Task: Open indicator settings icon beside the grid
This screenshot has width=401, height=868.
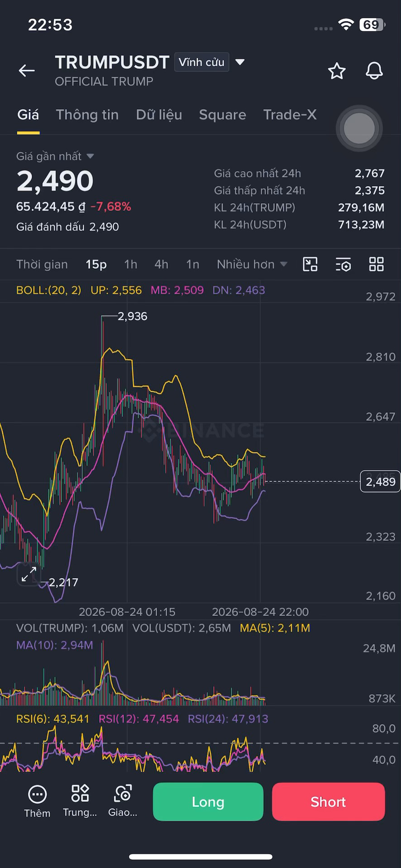Action: click(344, 264)
